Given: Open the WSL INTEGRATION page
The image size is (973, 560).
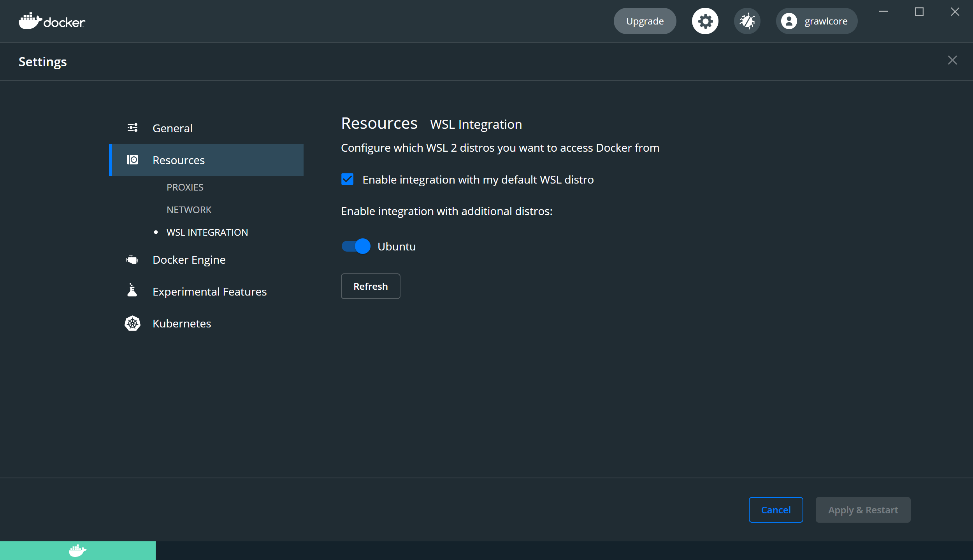Looking at the screenshot, I should (x=207, y=232).
